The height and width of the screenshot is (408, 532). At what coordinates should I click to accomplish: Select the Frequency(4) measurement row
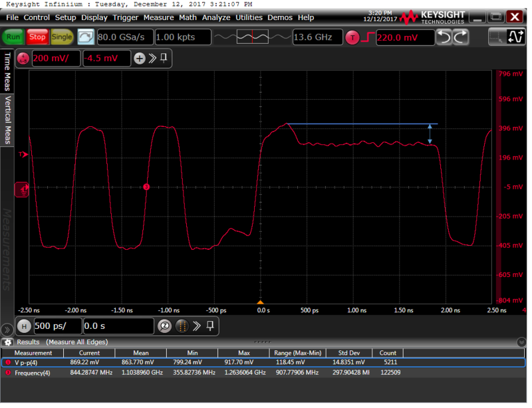tap(263, 373)
